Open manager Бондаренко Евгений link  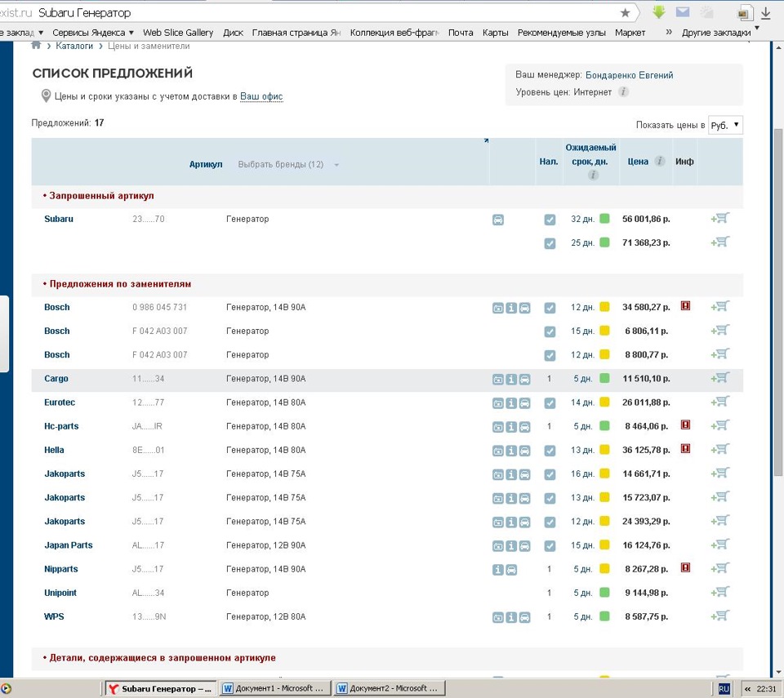[x=629, y=75]
